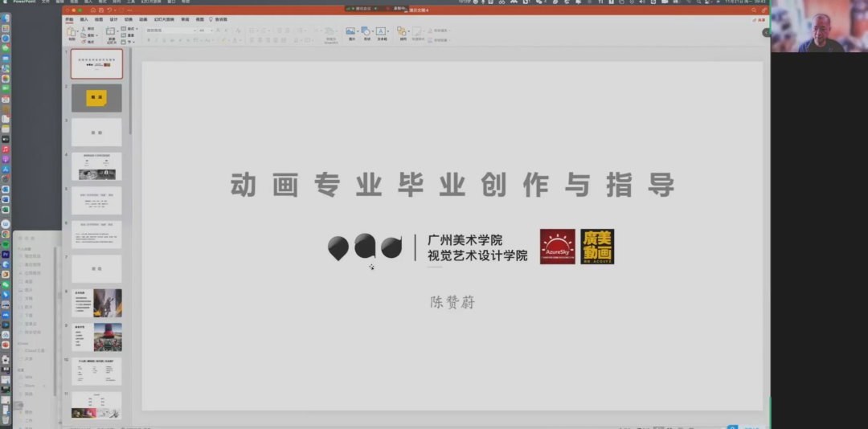Open the 插入 (Insert) ribbon tab
This screenshot has width=868, height=429.
pos(84,19)
